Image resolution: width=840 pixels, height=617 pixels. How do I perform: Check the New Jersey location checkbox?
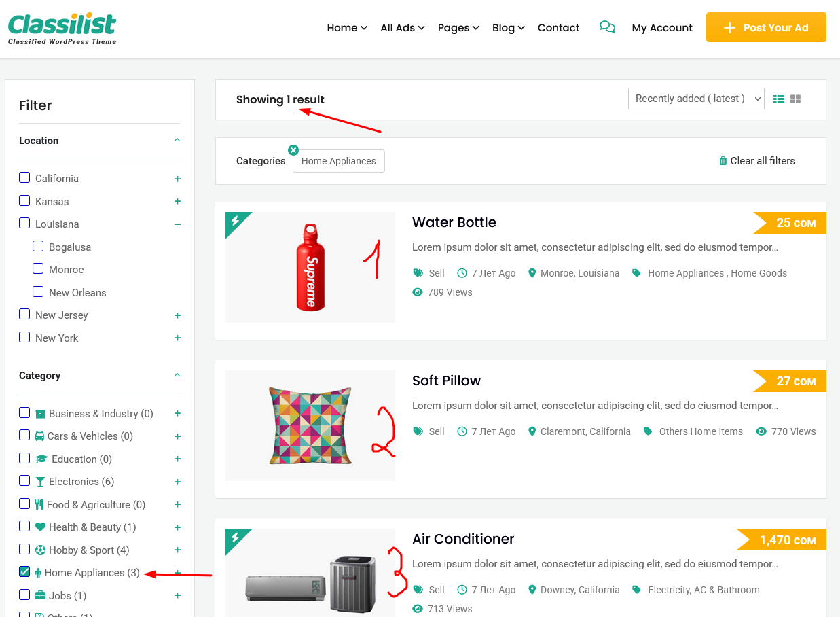click(x=24, y=314)
